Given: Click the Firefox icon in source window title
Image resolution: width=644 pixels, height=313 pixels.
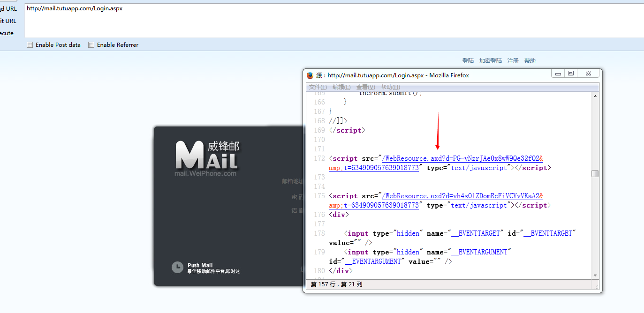Looking at the screenshot, I should [310, 75].
